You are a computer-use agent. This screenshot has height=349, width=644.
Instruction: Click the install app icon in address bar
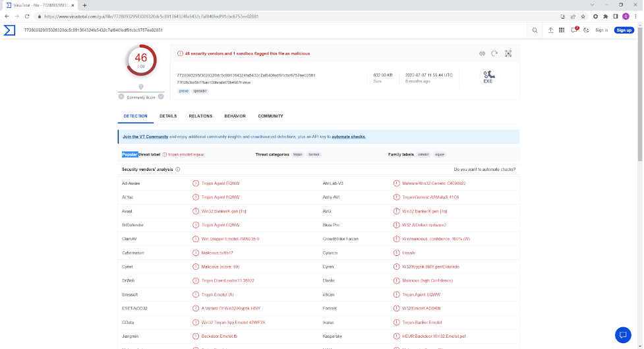(563, 16)
